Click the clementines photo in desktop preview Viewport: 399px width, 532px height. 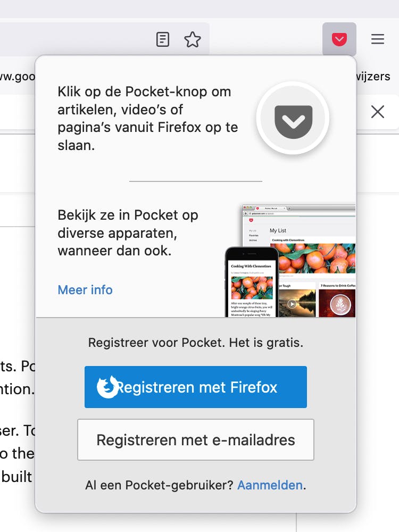(314, 259)
